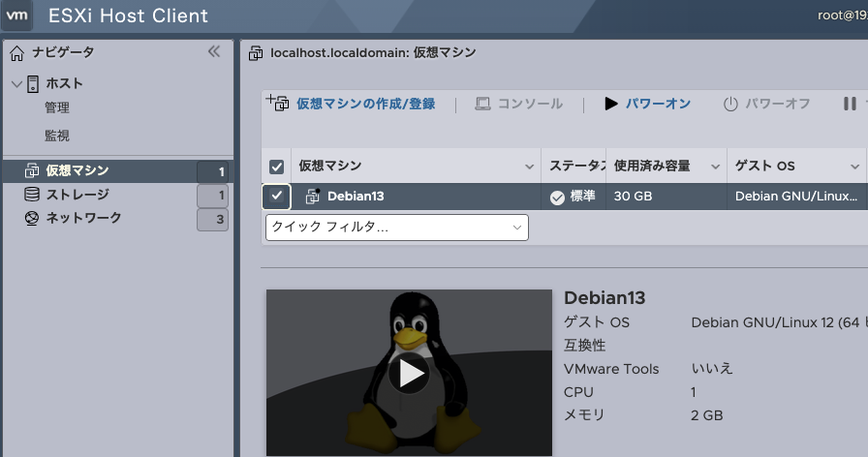Click the VMware vm logo icon
The width and height of the screenshot is (868, 457).
tap(16, 15)
